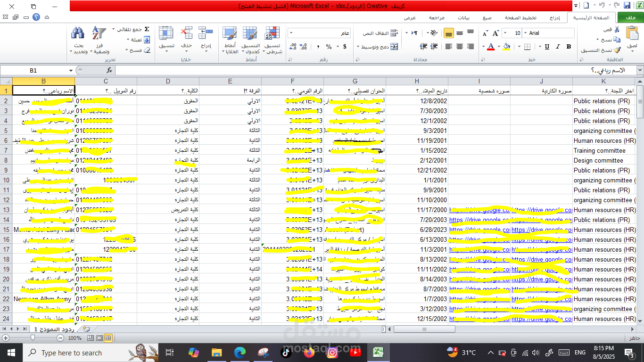Open the Google Drive link in cell I14

point(479,220)
